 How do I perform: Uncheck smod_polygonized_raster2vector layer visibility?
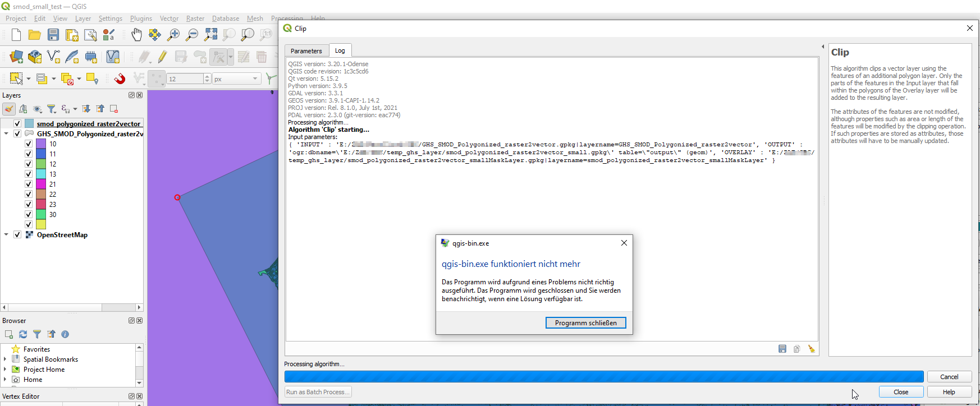click(x=17, y=123)
